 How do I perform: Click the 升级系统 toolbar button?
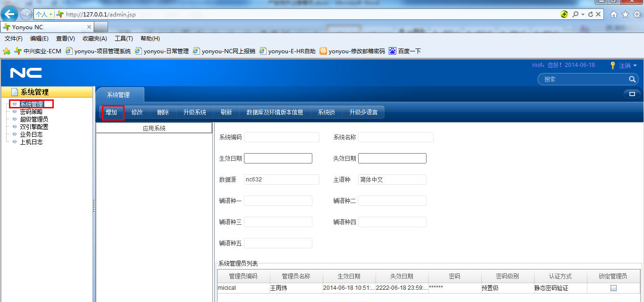[x=195, y=112]
